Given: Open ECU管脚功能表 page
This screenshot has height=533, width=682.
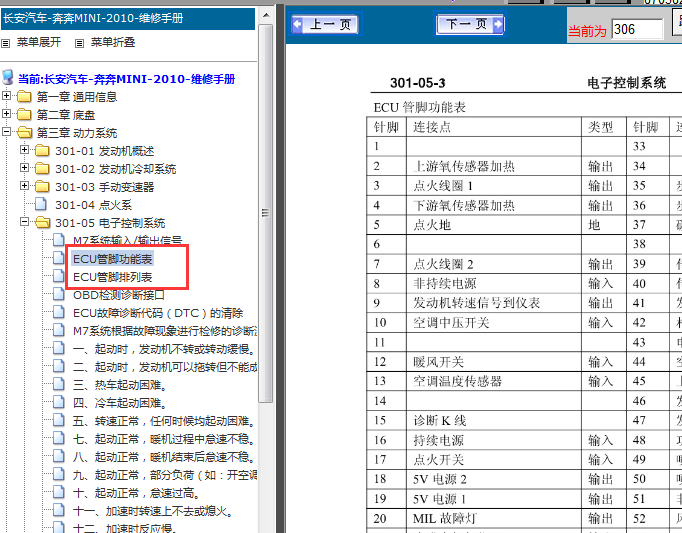Looking at the screenshot, I should (x=112, y=259).
